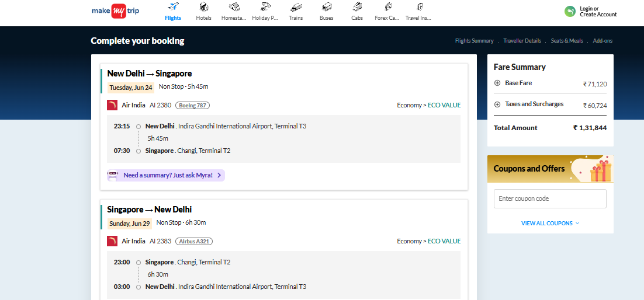Click the 07:30 arrival time
644x300 pixels.
tap(122, 151)
